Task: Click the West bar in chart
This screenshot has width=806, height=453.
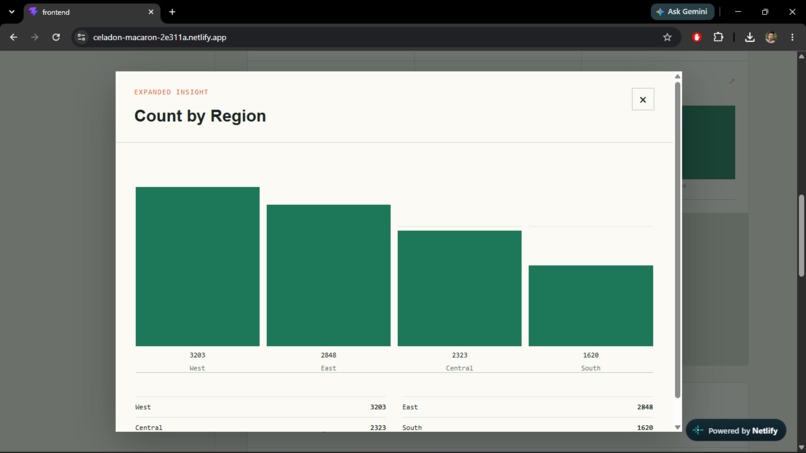Action: pos(197,266)
